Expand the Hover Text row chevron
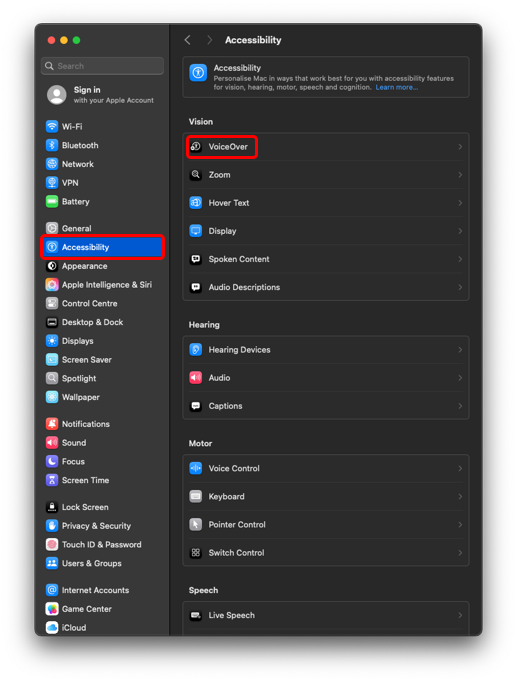 coord(460,203)
